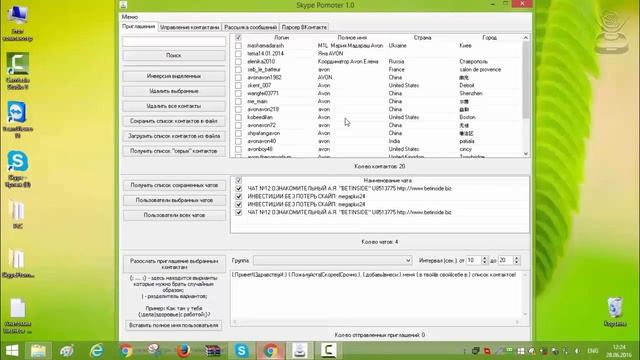Check the box for contact avonavon219

pos(238,109)
